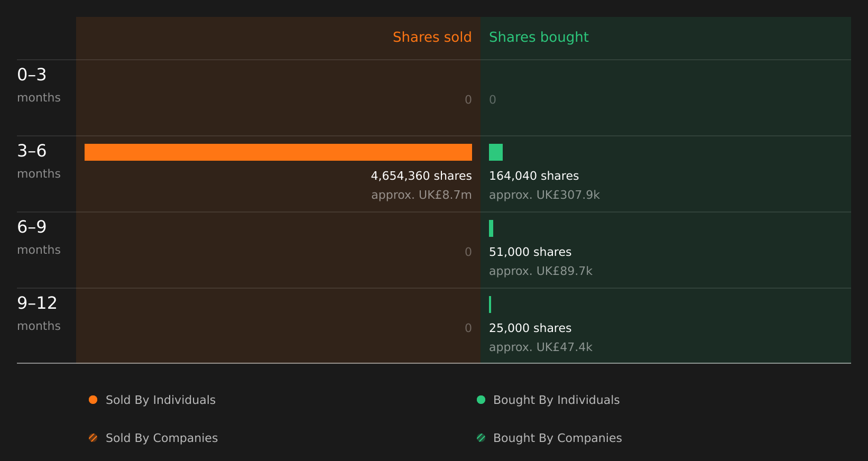Select the orange 3–6 months shares sold bar

coord(278,152)
